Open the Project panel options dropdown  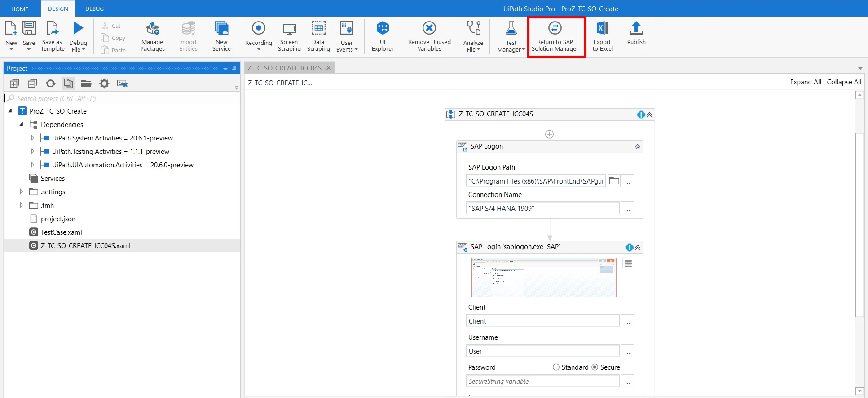pyautogui.click(x=225, y=69)
